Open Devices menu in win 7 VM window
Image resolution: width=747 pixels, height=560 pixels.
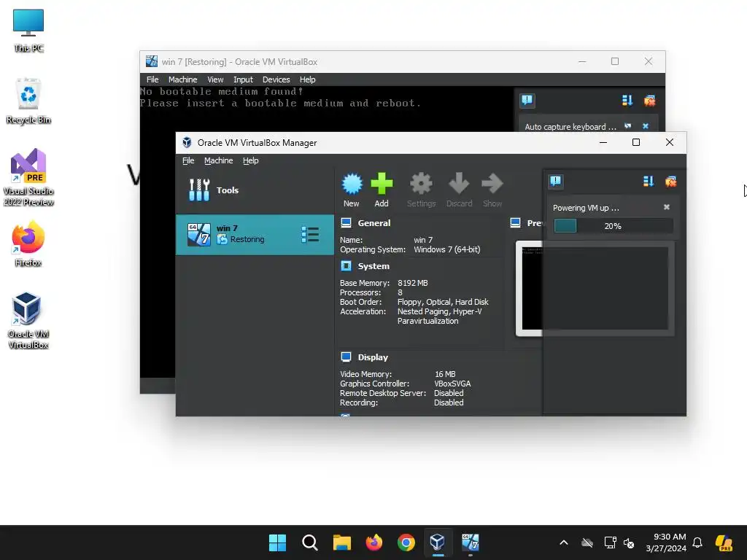[x=276, y=79]
